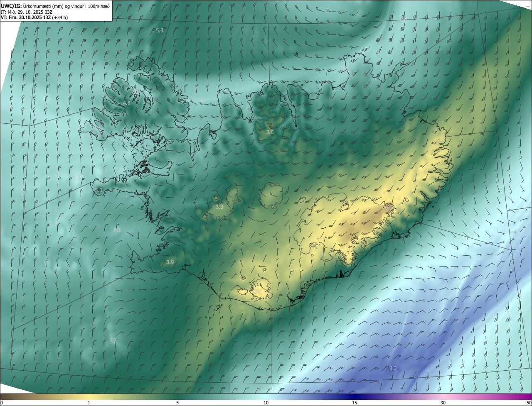This screenshot has height=406, width=532.
Task: Select the VT valid time line
Action: [34, 17]
